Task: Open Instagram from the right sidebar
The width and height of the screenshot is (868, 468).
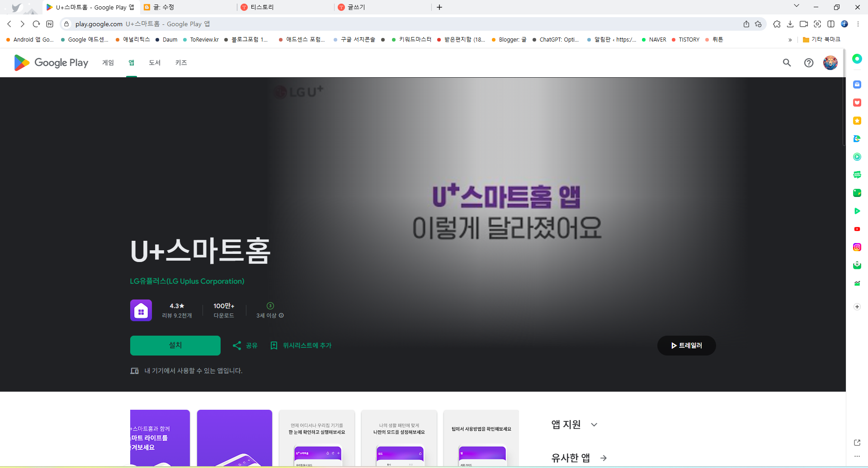Action: [857, 247]
